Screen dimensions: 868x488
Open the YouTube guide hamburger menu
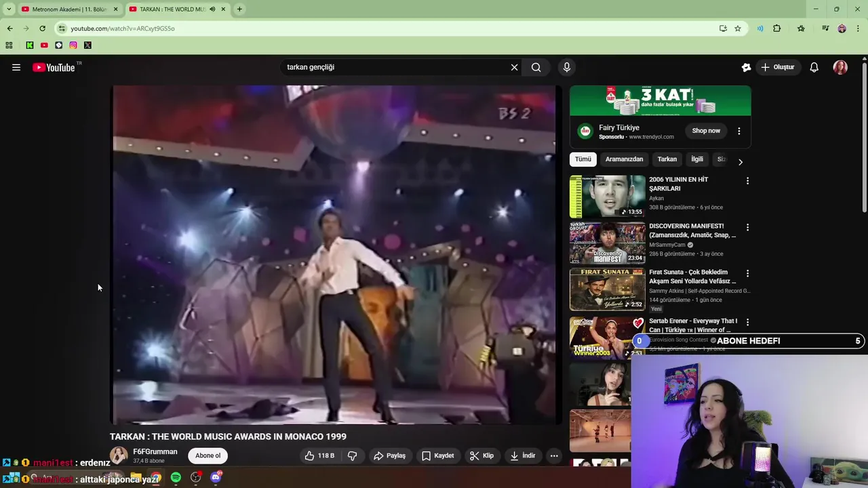click(16, 67)
